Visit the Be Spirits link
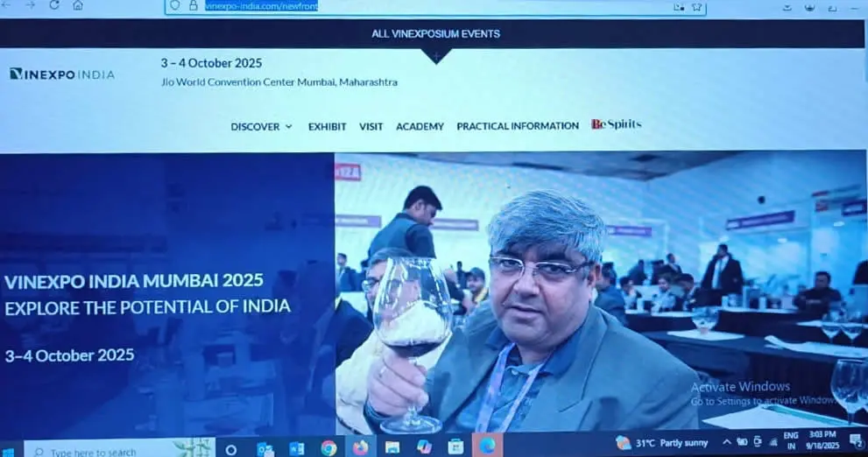Screen dimensions: 868x457 (616, 124)
